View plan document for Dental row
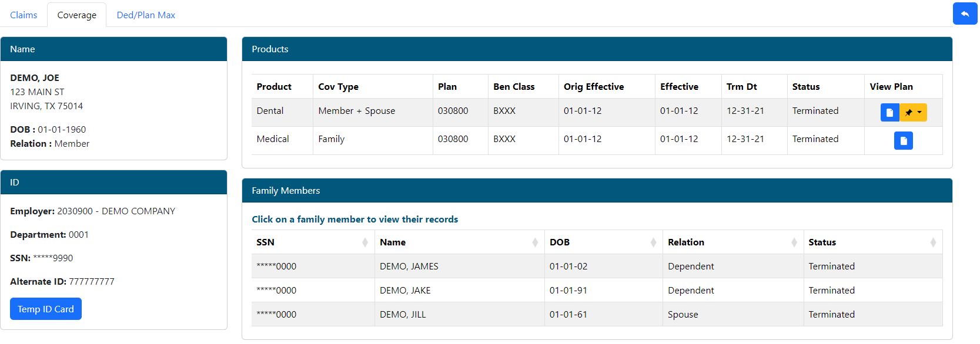This screenshot has width=980, height=344. [x=889, y=112]
